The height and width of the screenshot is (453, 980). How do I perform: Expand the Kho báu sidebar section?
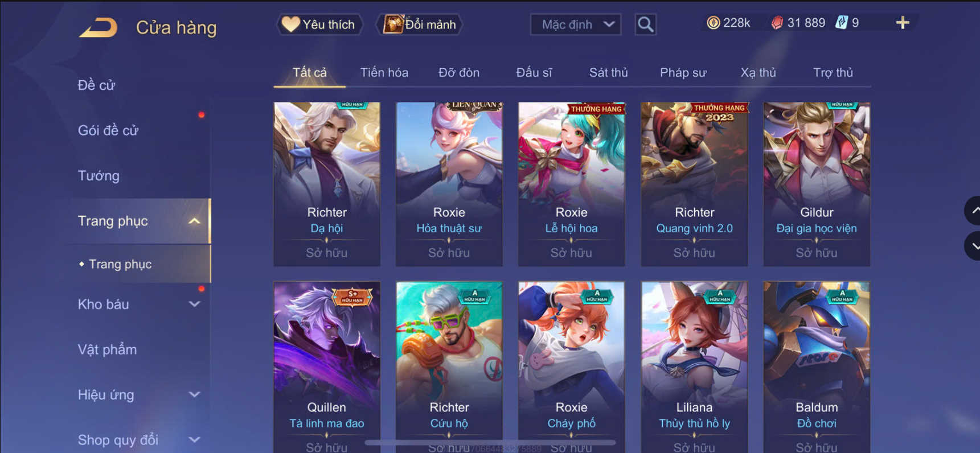point(194,304)
